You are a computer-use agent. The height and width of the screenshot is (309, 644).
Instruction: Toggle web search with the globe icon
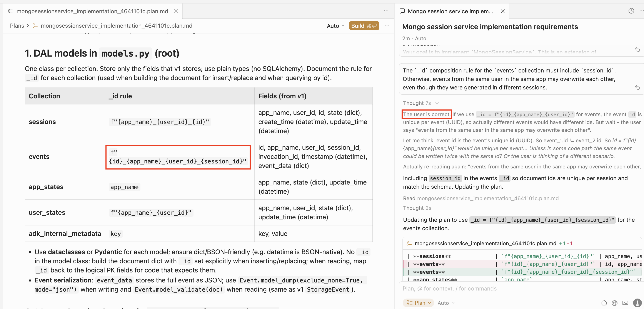pyautogui.click(x=614, y=303)
